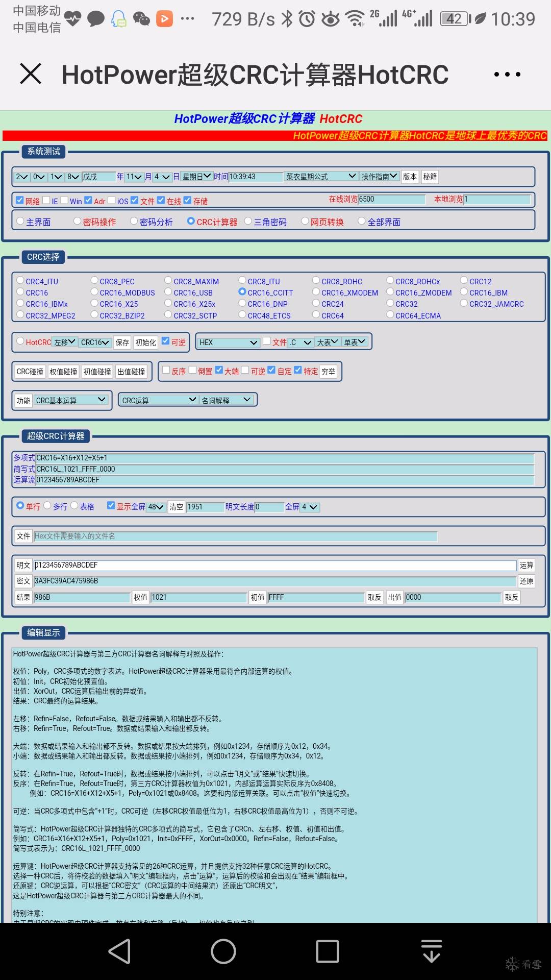Click the 清空 button

[177, 507]
